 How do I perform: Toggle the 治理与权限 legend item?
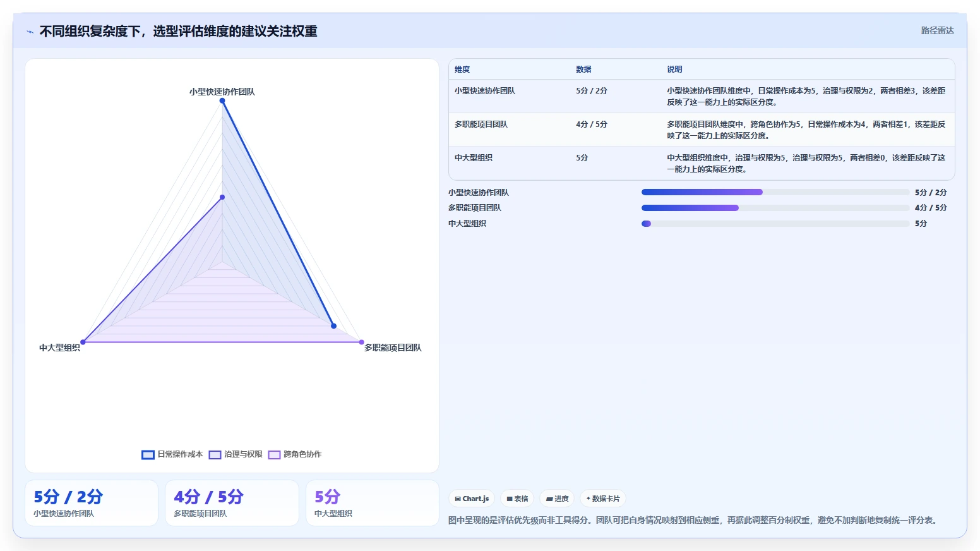(x=236, y=454)
